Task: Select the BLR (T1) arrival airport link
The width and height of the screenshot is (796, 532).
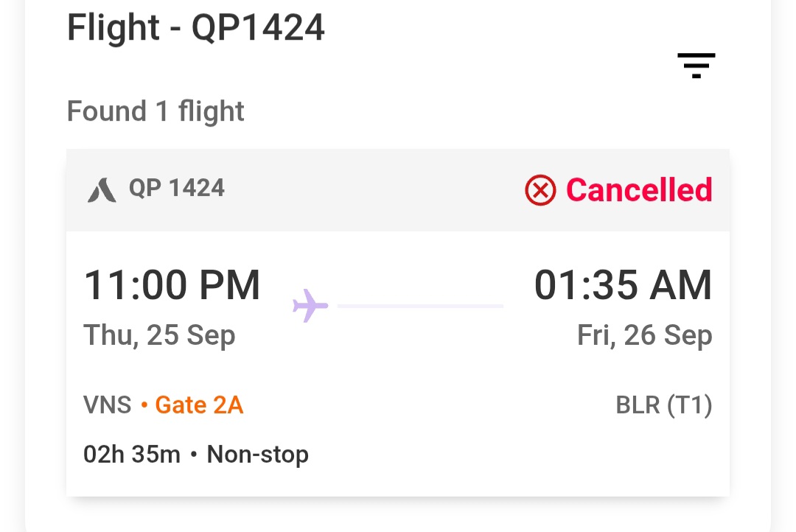Action: coord(663,405)
